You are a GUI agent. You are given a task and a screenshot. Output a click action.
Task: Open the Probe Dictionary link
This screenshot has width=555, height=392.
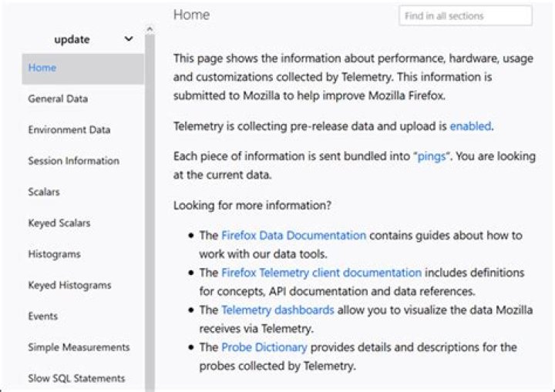264,347
